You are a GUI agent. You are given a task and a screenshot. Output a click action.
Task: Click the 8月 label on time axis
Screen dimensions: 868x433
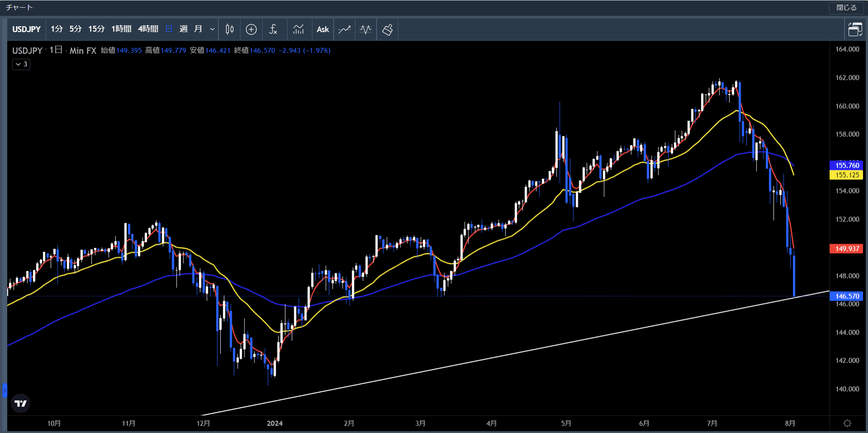pyautogui.click(x=790, y=423)
